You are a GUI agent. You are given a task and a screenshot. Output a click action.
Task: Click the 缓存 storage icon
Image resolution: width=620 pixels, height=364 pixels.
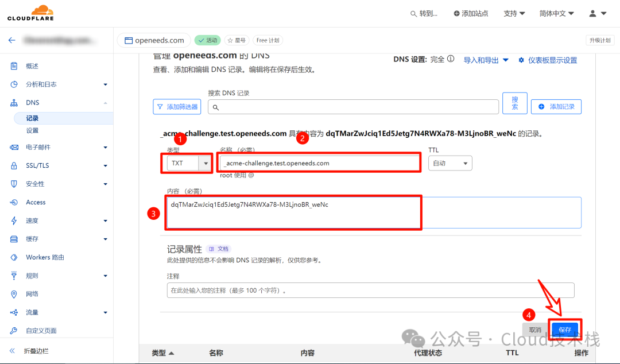tap(14, 239)
